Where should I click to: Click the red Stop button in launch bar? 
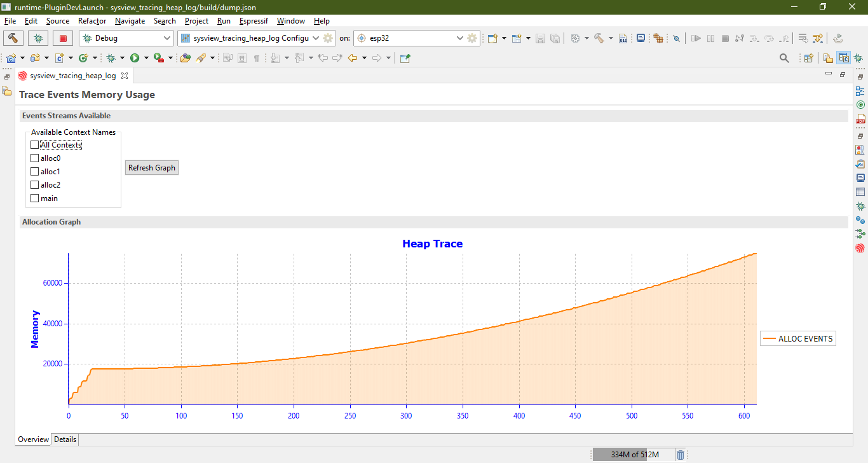63,38
